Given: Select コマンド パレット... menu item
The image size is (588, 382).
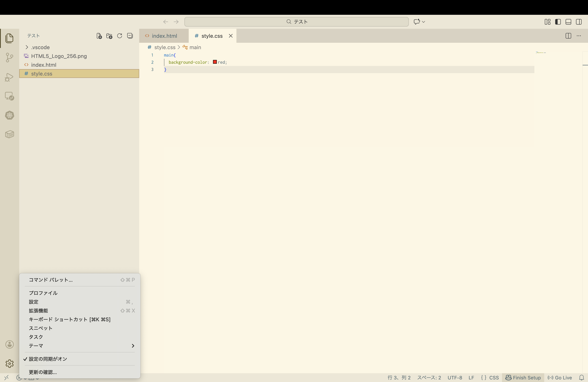Looking at the screenshot, I should (x=51, y=280).
